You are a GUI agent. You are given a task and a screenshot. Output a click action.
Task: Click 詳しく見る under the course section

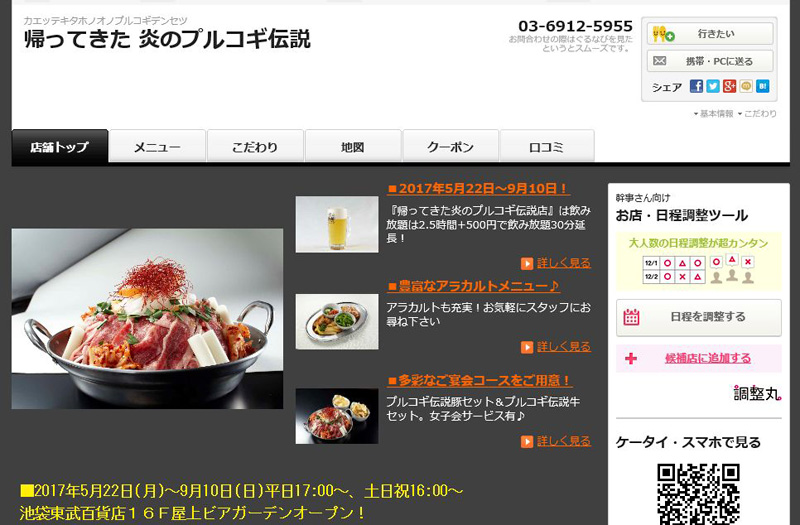[563, 441]
